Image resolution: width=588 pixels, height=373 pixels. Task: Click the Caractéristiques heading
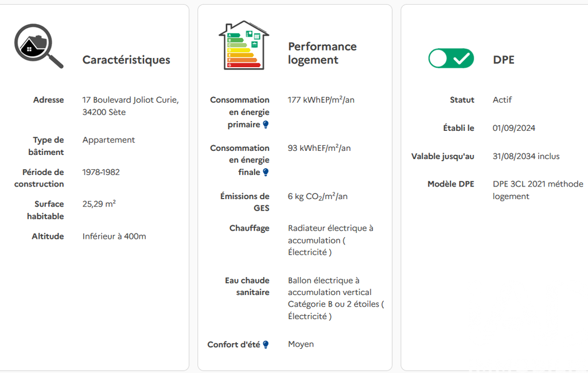pyautogui.click(x=126, y=60)
